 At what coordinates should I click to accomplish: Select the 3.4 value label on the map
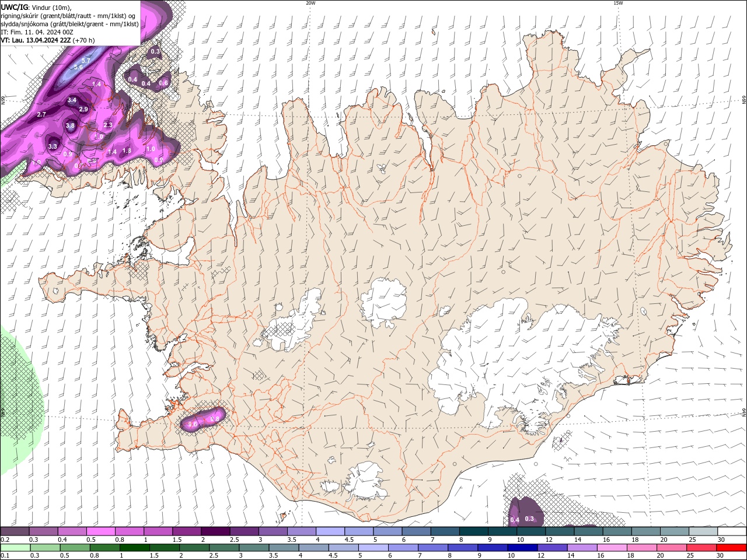click(72, 100)
